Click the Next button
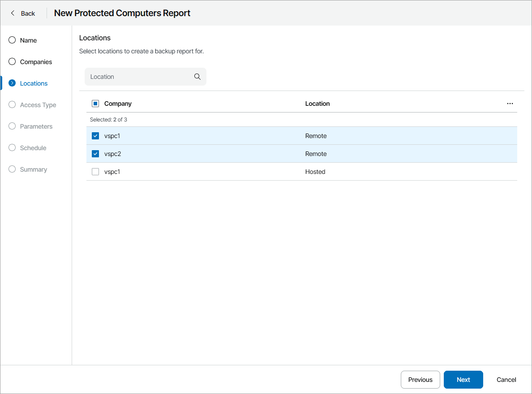Viewport: 532px width, 394px height. (x=463, y=380)
